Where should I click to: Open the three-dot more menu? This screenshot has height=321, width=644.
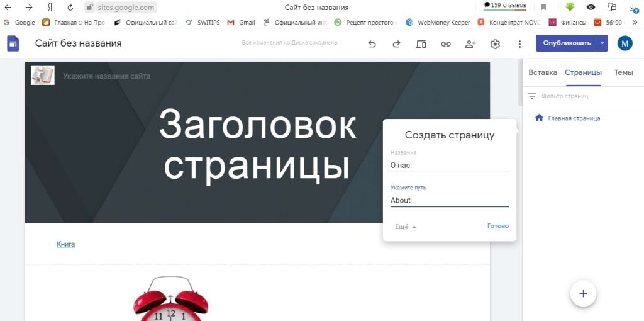[519, 43]
